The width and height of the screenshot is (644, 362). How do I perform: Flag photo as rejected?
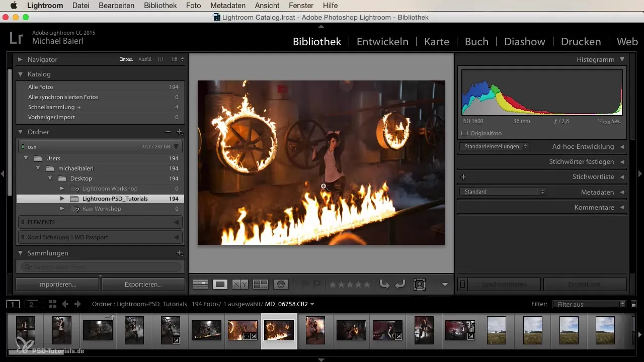click(x=317, y=285)
